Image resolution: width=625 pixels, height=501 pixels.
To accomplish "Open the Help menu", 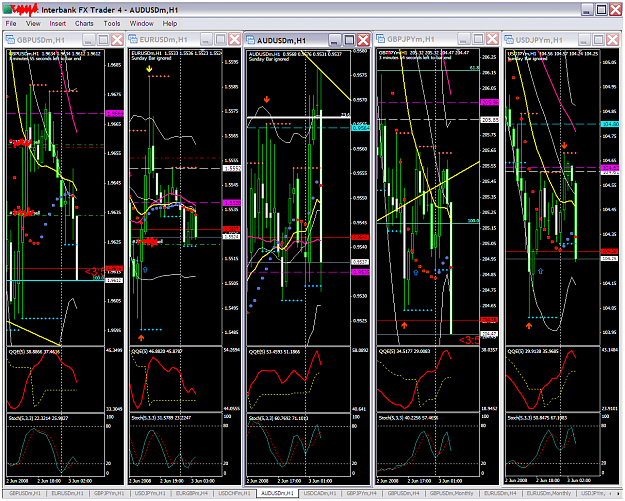I will [x=170, y=24].
